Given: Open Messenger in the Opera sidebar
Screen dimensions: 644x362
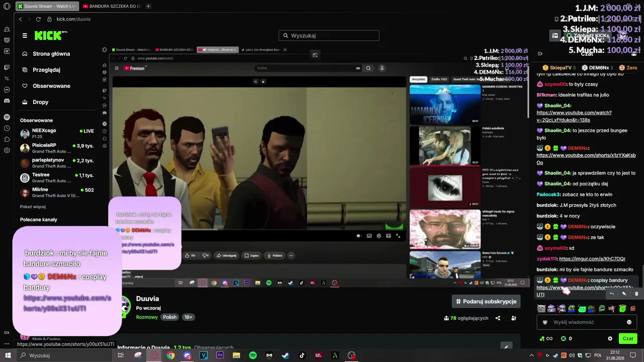Looking at the screenshot, I should pyautogui.click(x=7, y=89).
